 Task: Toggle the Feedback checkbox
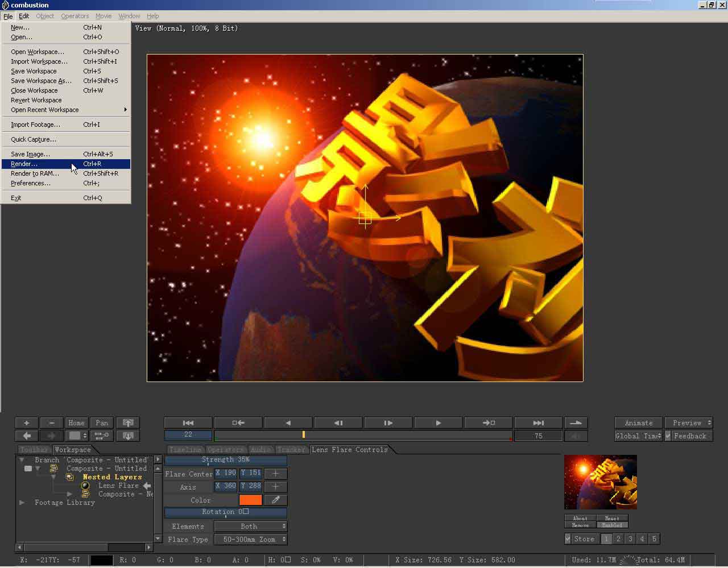pos(669,436)
